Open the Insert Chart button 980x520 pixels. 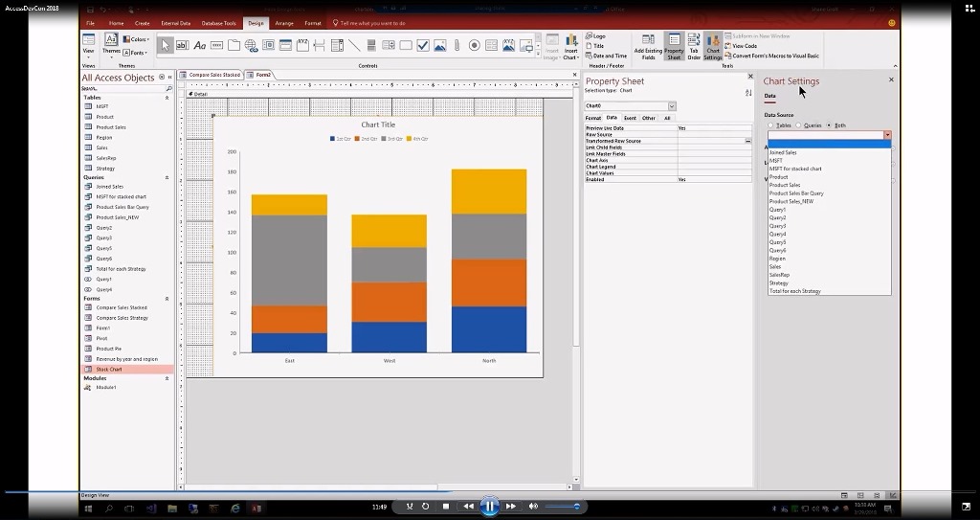coord(570,47)
